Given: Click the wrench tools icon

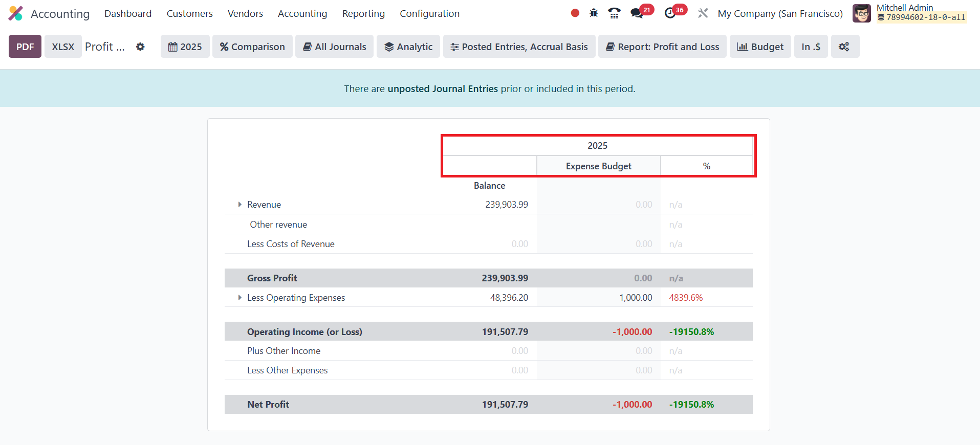Looking at the screenshot, I should [x=703, y=13].
